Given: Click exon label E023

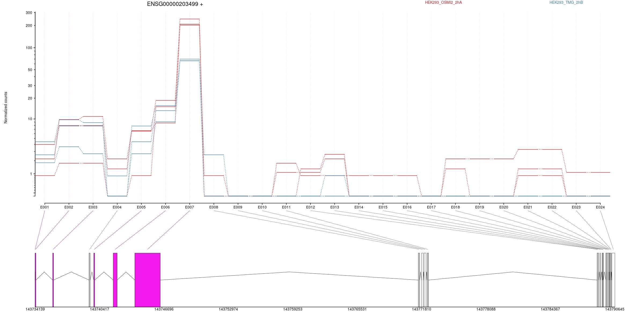Looking at the screenshot, I should pos(576,207).
